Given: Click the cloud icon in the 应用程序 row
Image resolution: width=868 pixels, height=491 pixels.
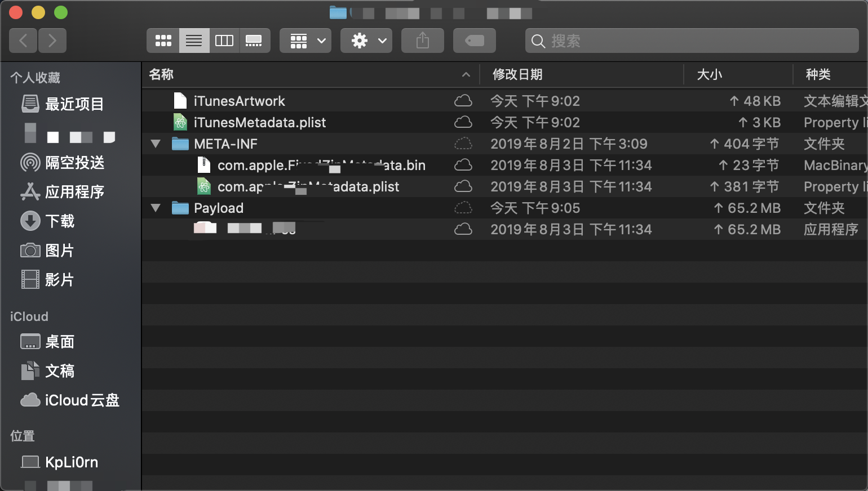Looking at the screenshot, I should pos(463,229).
